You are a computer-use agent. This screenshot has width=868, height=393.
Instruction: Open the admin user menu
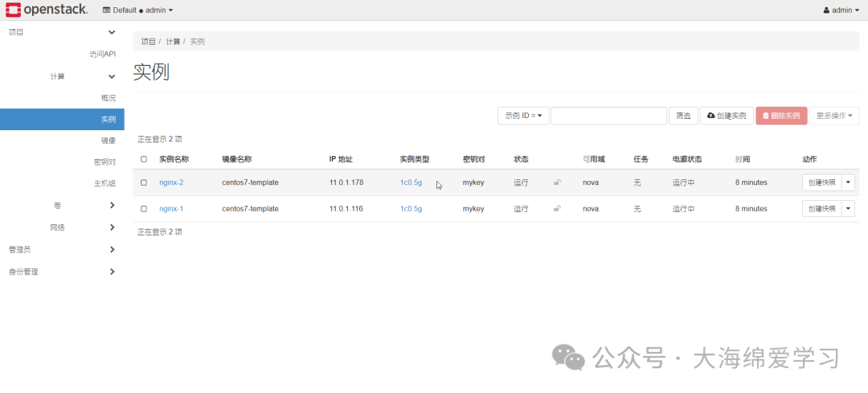(842, 10)
